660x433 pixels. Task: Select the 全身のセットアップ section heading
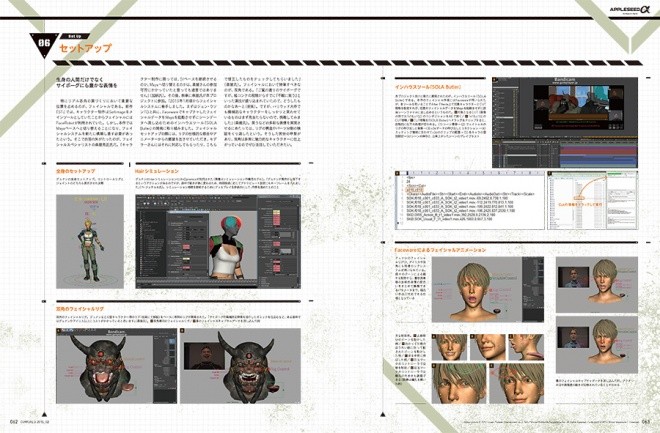coord(76,171)
